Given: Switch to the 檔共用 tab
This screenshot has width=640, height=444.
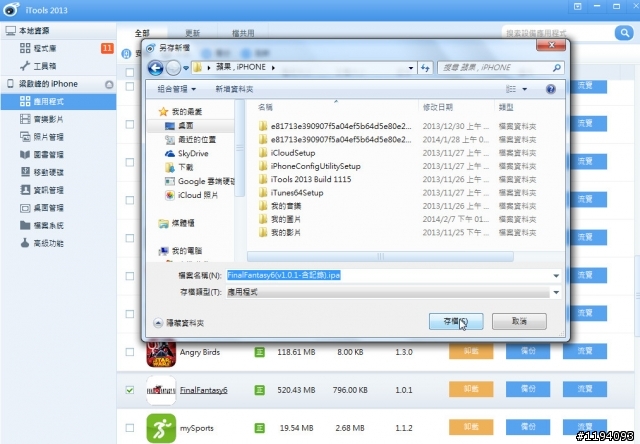Looking at the screenshot, I should (243, 33).
